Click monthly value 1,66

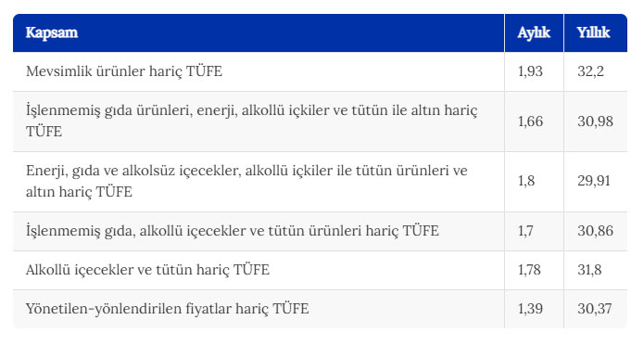(530, 121)
